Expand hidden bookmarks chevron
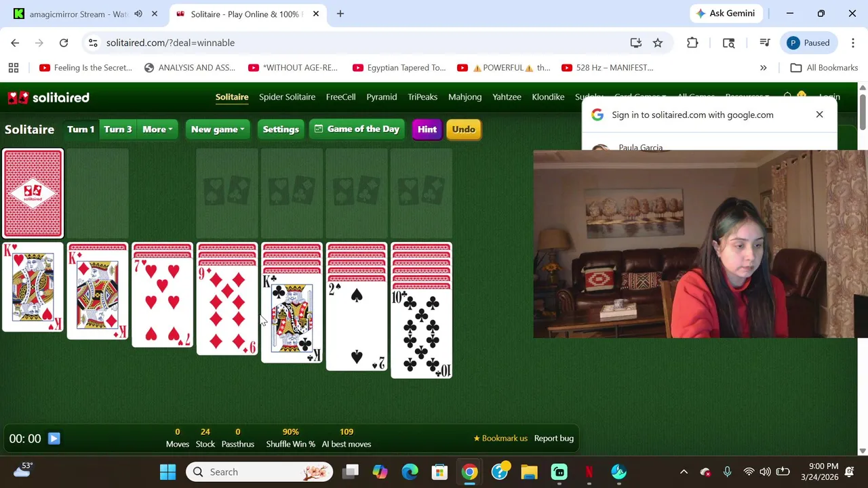Viewport: 868px width, 488px height. click(764, 68)
